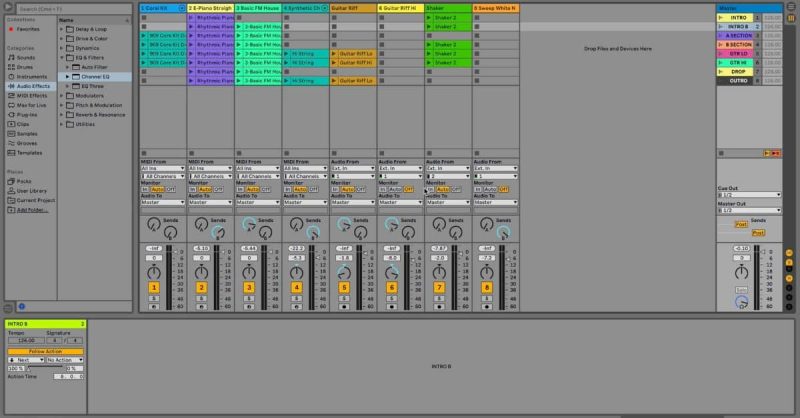The image size is (800, 418).
Task: Launch the DROP scene play icon
Action: [721, 71]
